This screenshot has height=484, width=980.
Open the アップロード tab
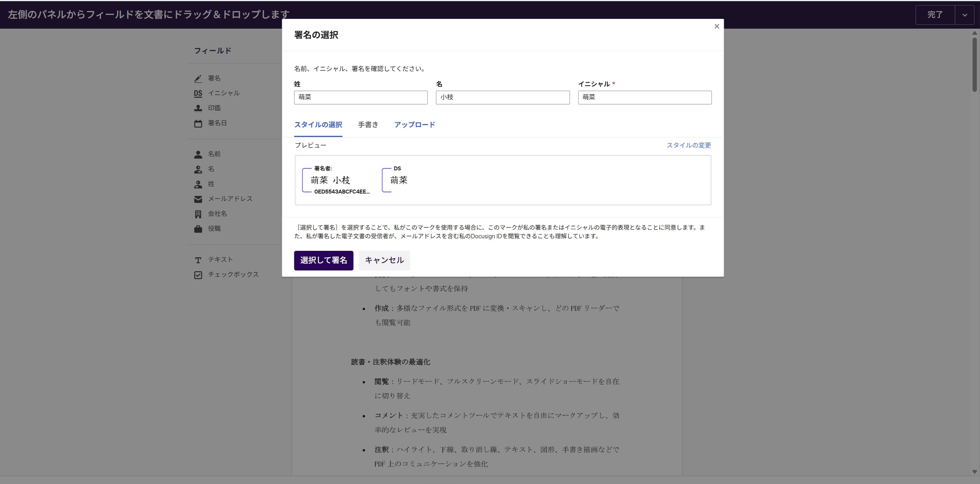pyautogui.click(x=415, y=124)
